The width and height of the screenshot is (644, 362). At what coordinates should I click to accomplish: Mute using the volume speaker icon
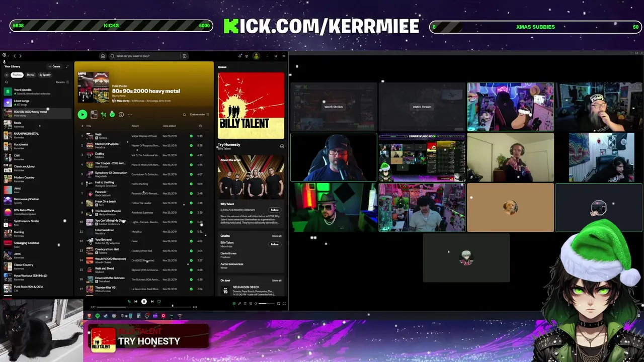tap(256, 304)
